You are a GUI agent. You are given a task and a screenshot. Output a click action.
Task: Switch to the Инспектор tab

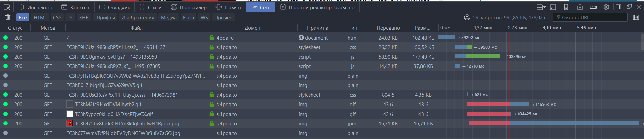36,7
